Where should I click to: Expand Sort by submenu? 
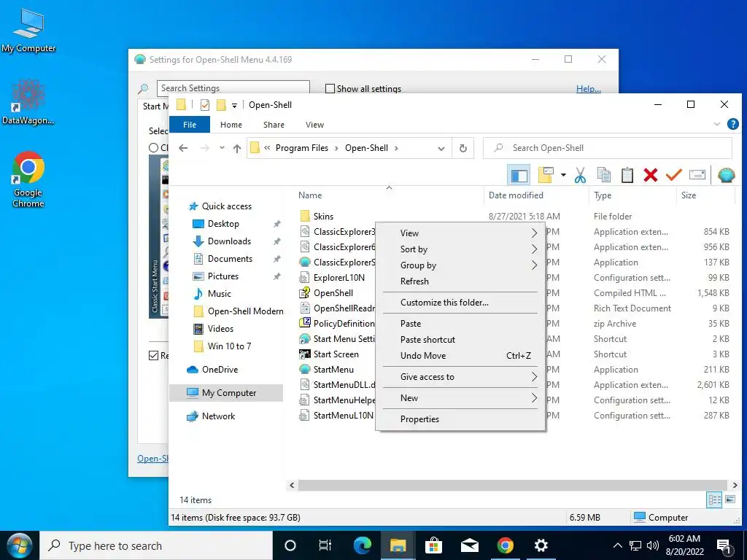(460, 249)
